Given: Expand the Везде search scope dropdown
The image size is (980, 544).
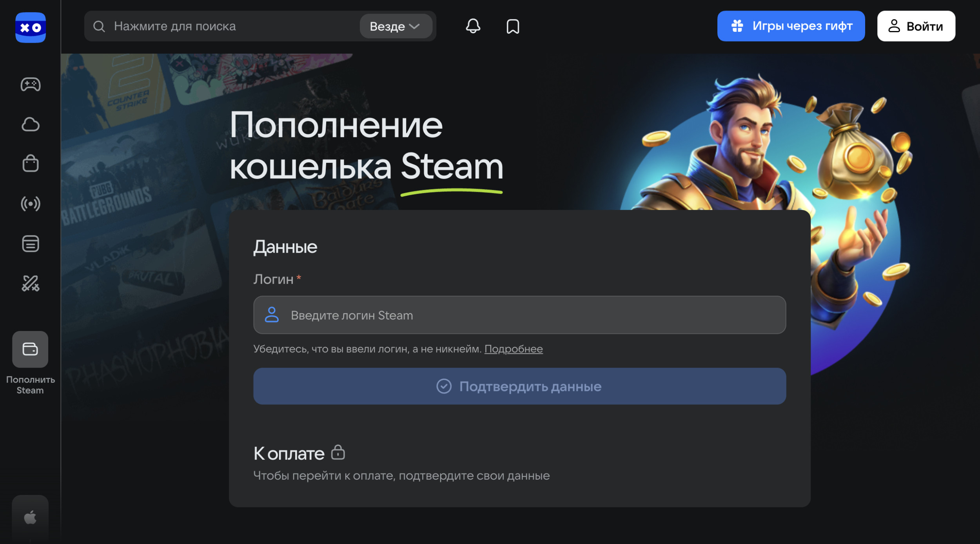Looking at the screenshot, I should tap(396, 26).
